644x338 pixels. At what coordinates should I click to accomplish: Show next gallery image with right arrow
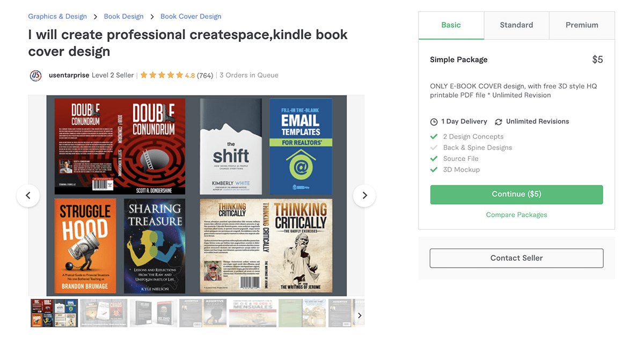[x=364, y=196]
